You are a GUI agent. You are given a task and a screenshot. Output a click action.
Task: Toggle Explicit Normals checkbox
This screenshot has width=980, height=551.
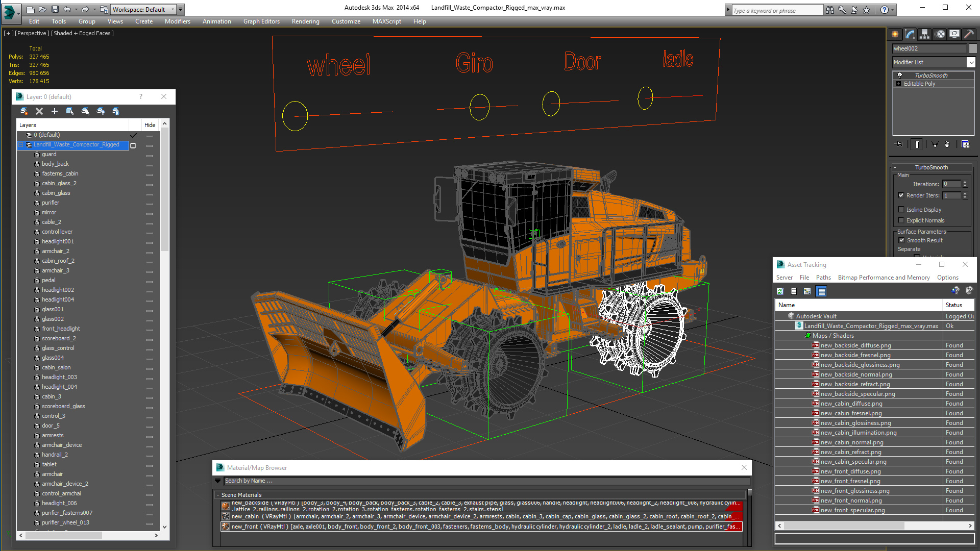(901, 220)
